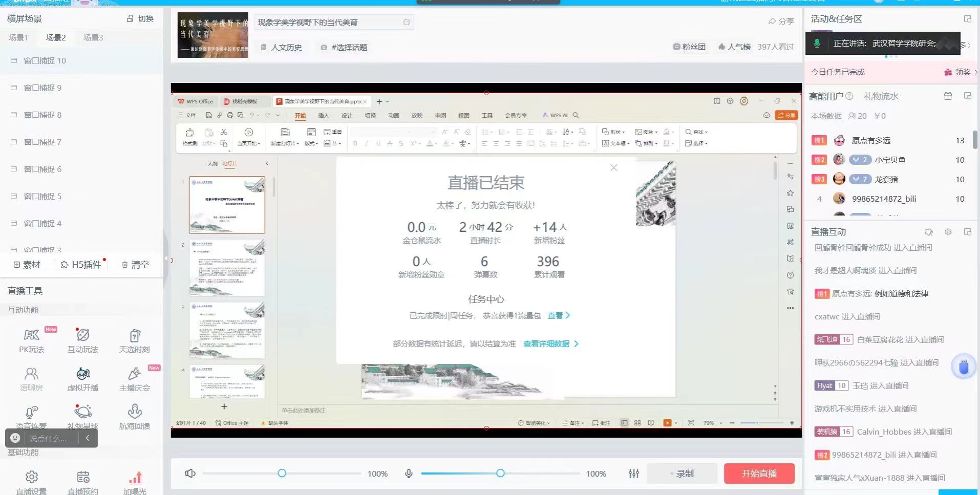
Task: Open the gift box icon beside 礼物流水
Action: click(948, 96)
